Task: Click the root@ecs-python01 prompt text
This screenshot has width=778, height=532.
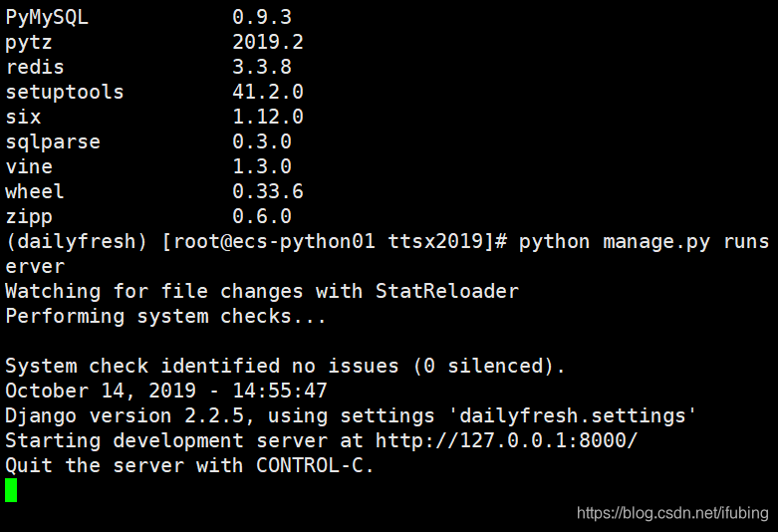Action: [x=274, y=242]
